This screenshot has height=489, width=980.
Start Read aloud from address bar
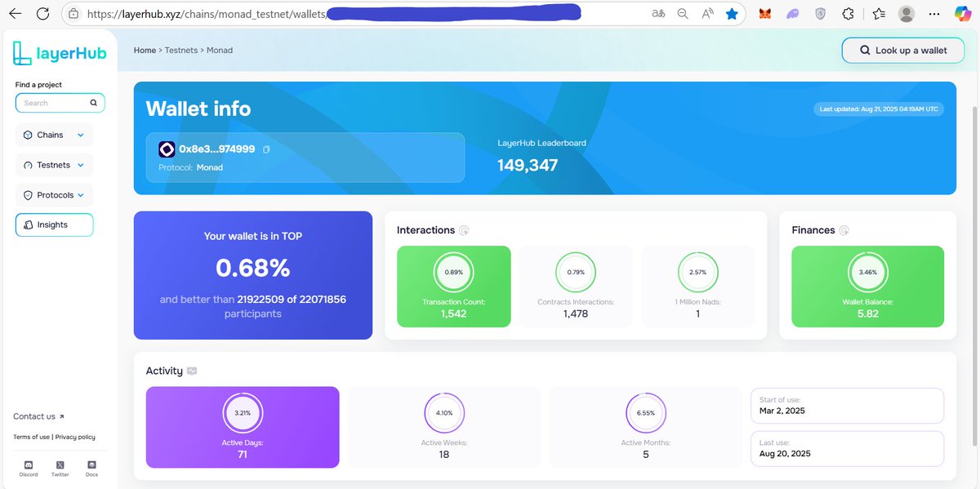[x=707, y=14]
